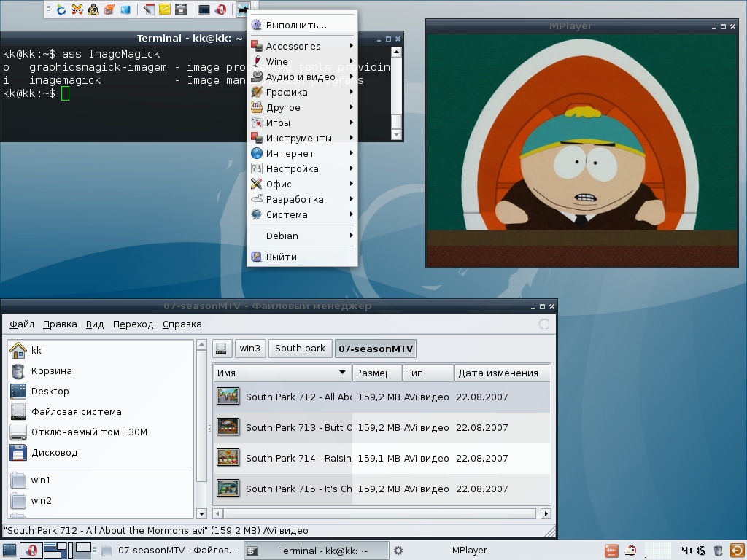Viewport: 747px width, 560px height.
Task: Select Дисковод floppy drive in sidebar
Action: 54,453
